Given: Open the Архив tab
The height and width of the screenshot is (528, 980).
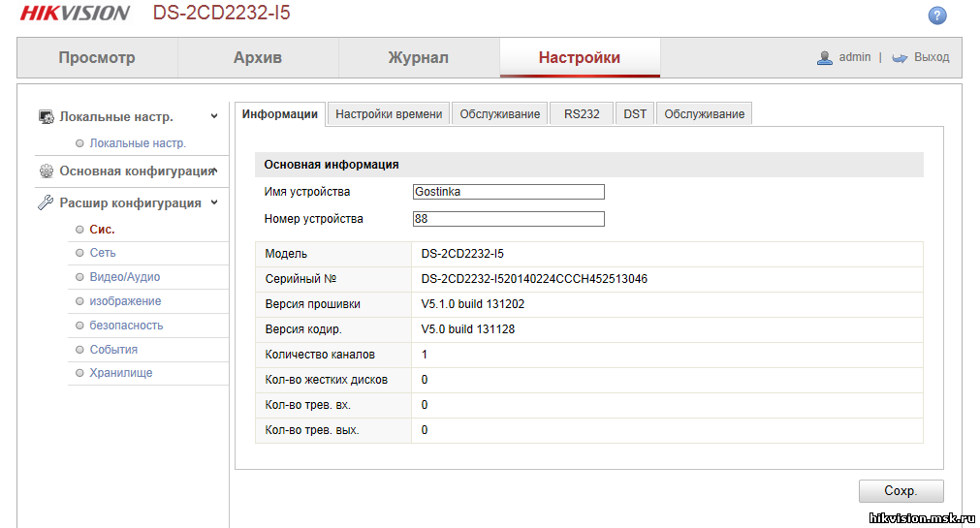Looking at the screenshot, I should coord(258,57).
